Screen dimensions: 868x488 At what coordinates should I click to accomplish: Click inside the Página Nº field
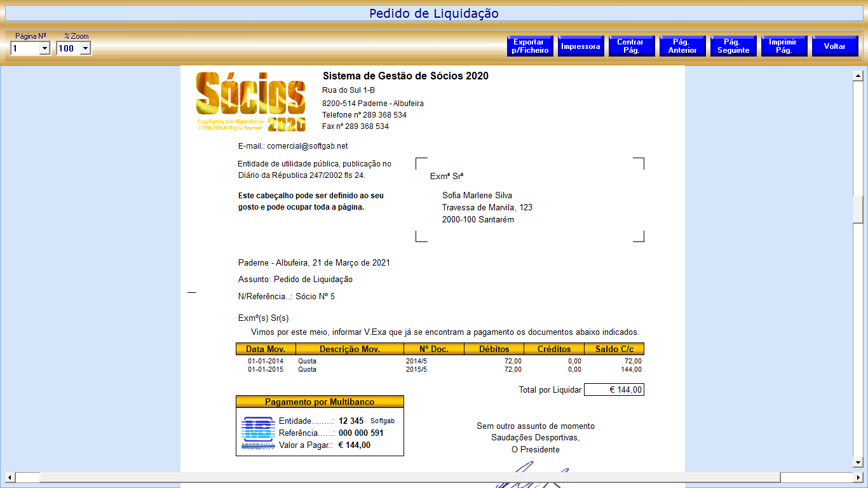tap(24, 49)
